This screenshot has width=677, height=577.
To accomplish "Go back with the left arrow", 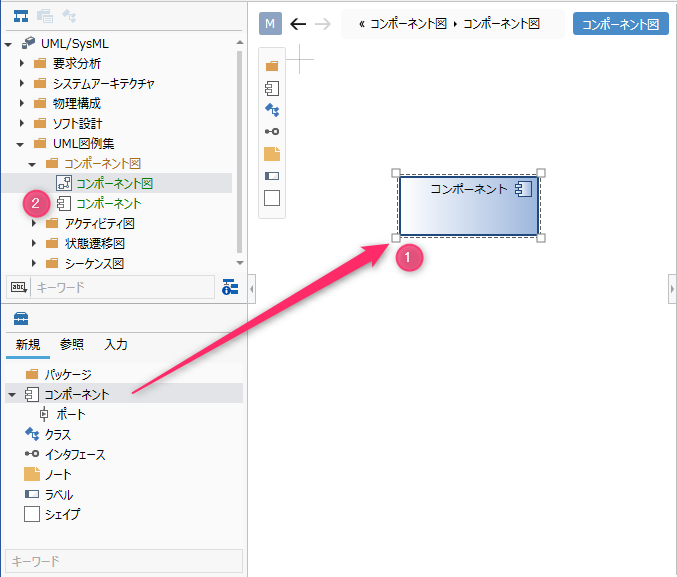I will (298, 24).
